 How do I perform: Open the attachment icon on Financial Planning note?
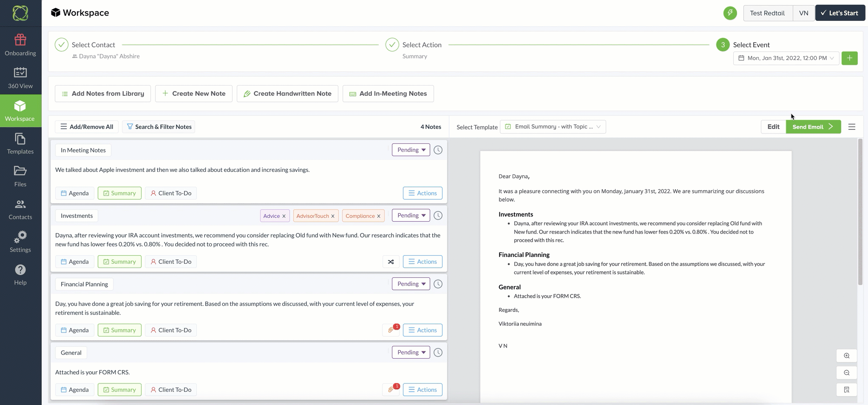(x=391, y=330)
